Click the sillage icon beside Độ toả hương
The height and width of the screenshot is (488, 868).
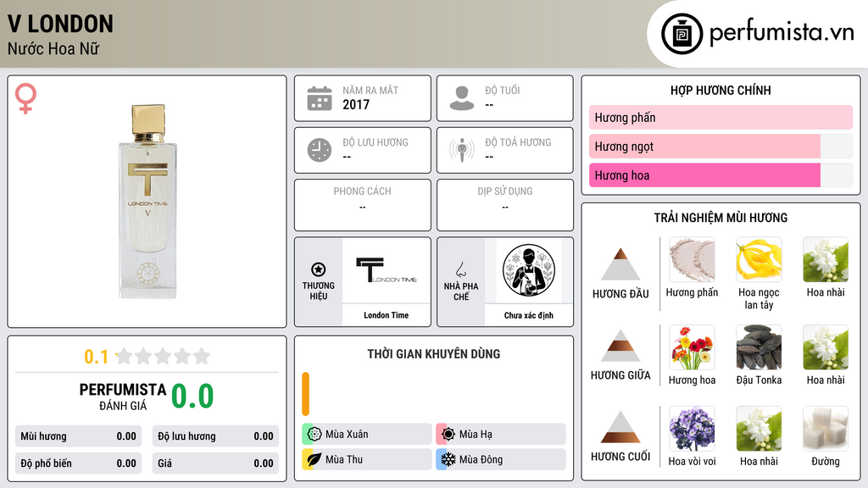(x=462, y=150)
